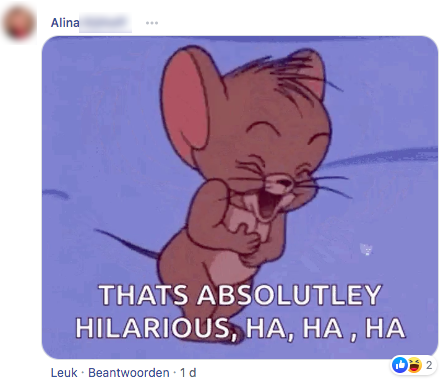This screenshot has width=447, height=386.
Task: Click the HILARIOUS, HA, HA, HA caption line
Action: pos(241,328)
